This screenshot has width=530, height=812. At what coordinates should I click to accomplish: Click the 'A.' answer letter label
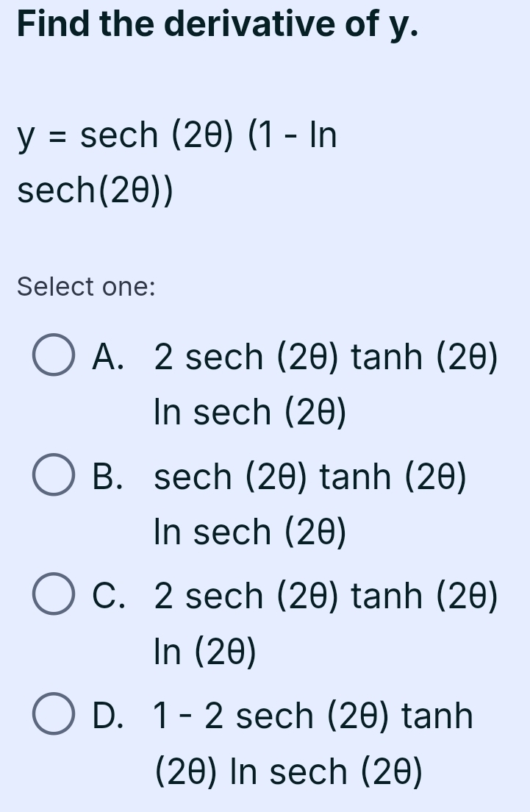coord(107,357)
